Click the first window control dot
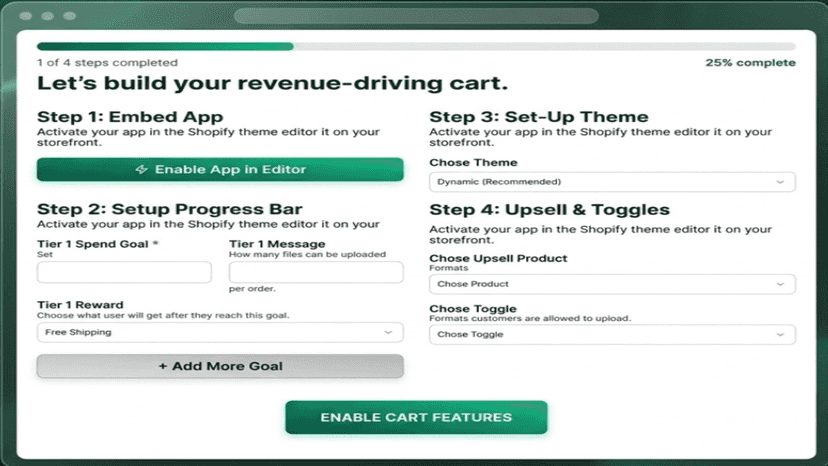This screenshot has height=466, width=828. click(25, 16)
